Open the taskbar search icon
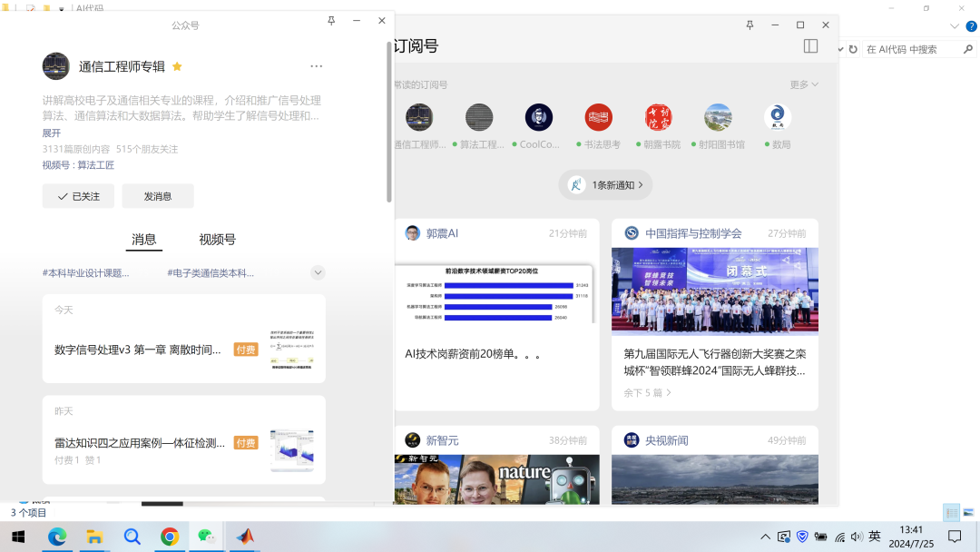 pos(132,537)
